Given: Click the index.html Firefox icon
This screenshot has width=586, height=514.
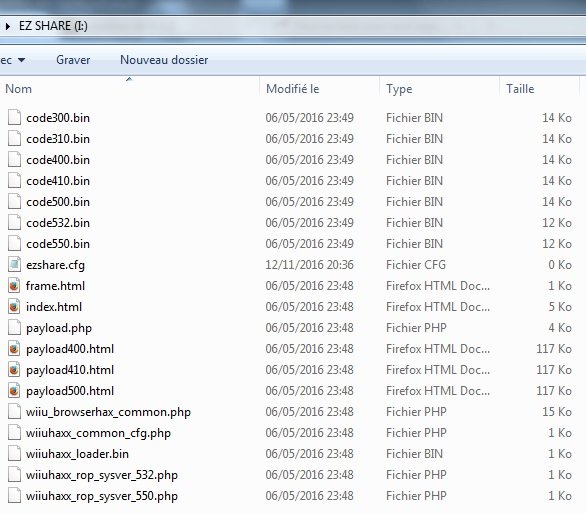Looking at the screenshot, I should [x=14, y=306].
